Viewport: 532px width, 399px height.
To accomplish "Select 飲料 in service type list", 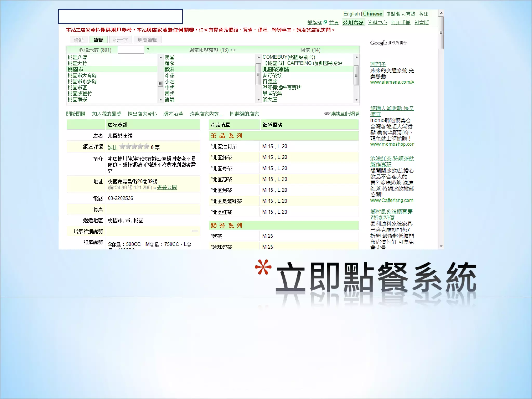I will [x=170, y=69].
